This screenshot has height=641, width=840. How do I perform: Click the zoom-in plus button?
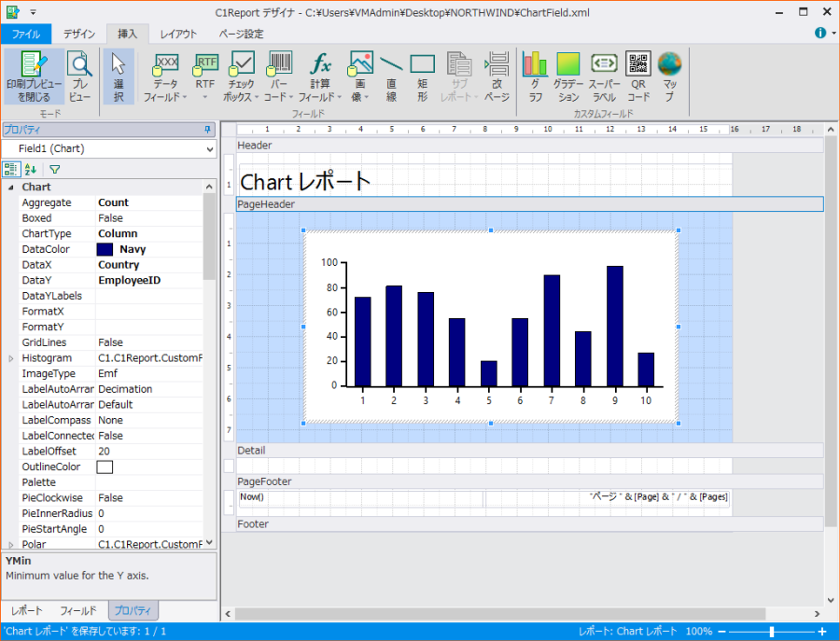tap(821, 632)
